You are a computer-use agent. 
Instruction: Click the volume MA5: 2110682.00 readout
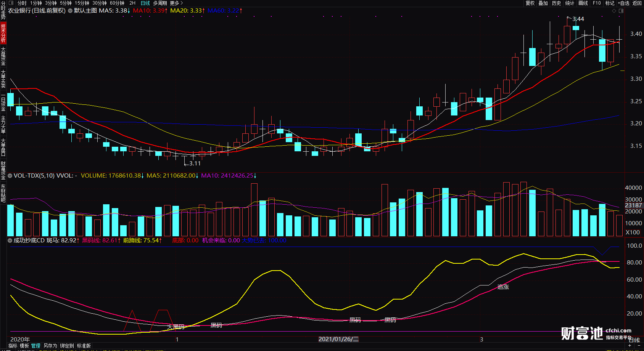[x=172, y=176]
